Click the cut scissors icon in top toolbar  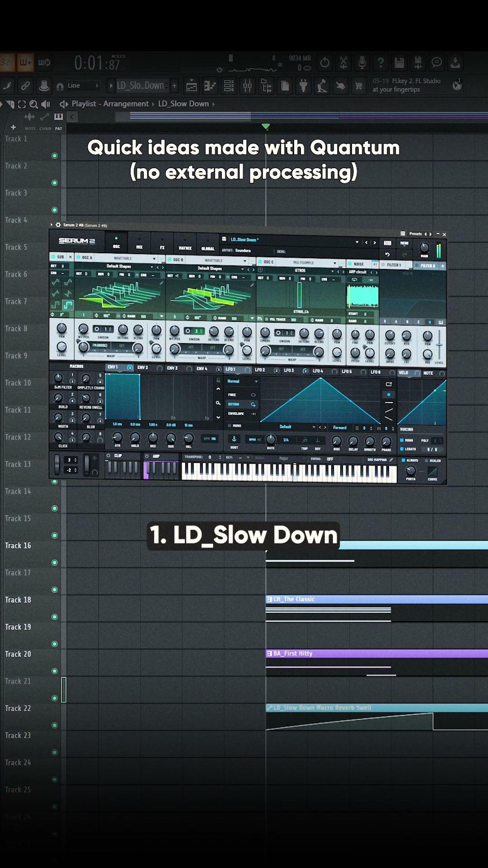coord(344,62)
